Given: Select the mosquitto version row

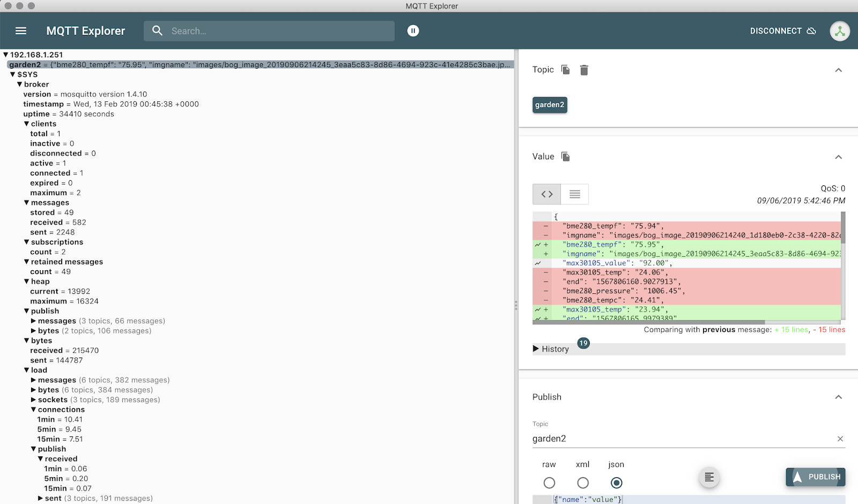Looking at the screenshot, I should coord(85,94).
